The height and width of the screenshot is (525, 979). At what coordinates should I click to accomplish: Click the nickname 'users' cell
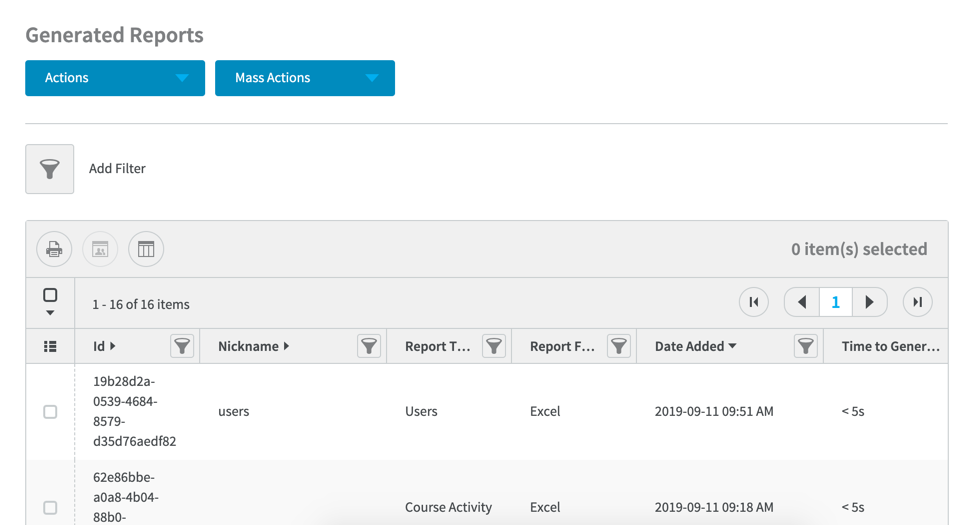[x=234, y=411]
